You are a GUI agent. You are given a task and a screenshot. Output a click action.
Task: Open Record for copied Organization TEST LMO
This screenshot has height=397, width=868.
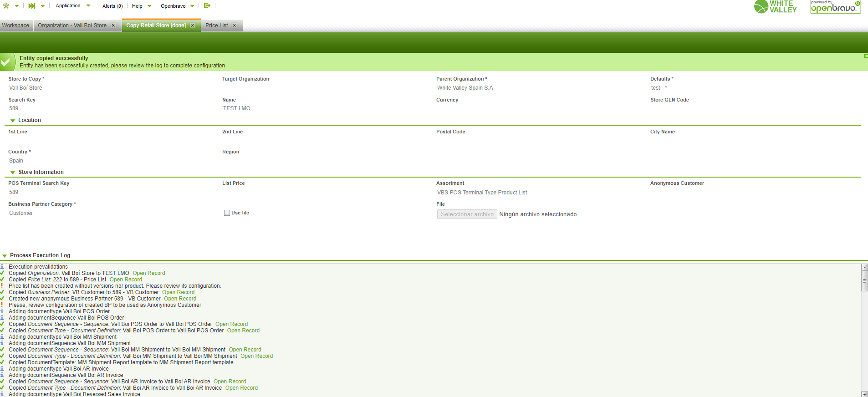(x=149, y=273)
